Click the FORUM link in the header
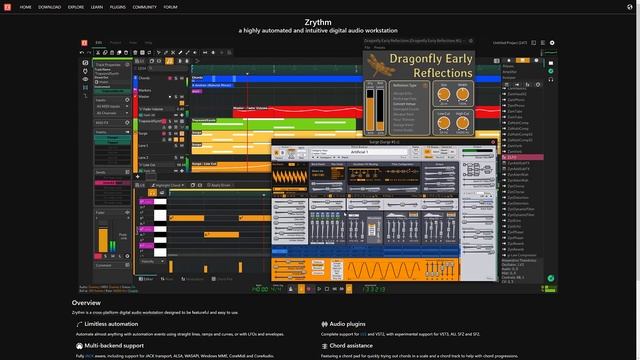640x360 pixels. tap(170, 7)
